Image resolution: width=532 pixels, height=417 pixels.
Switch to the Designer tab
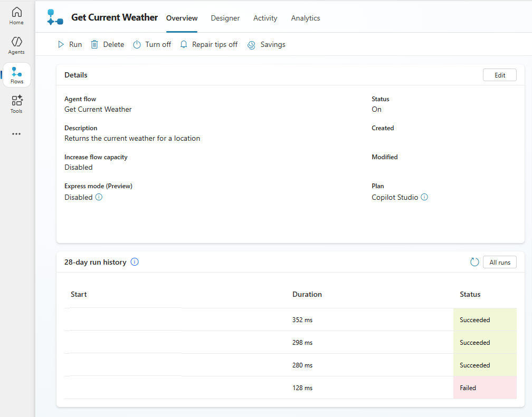pyautogui.click(x=225, y=18)
